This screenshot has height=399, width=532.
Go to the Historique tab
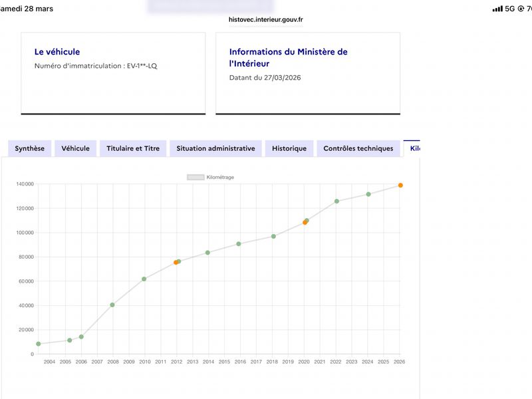(289, 148)
